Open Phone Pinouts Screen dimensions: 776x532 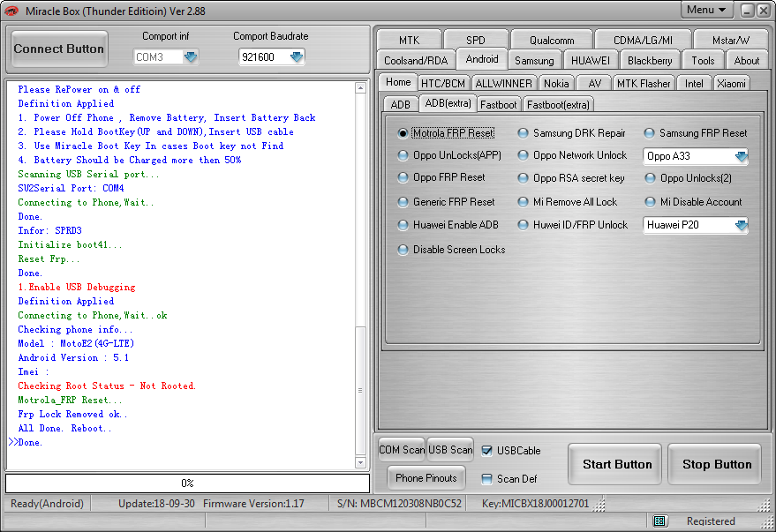coord(426,478)
